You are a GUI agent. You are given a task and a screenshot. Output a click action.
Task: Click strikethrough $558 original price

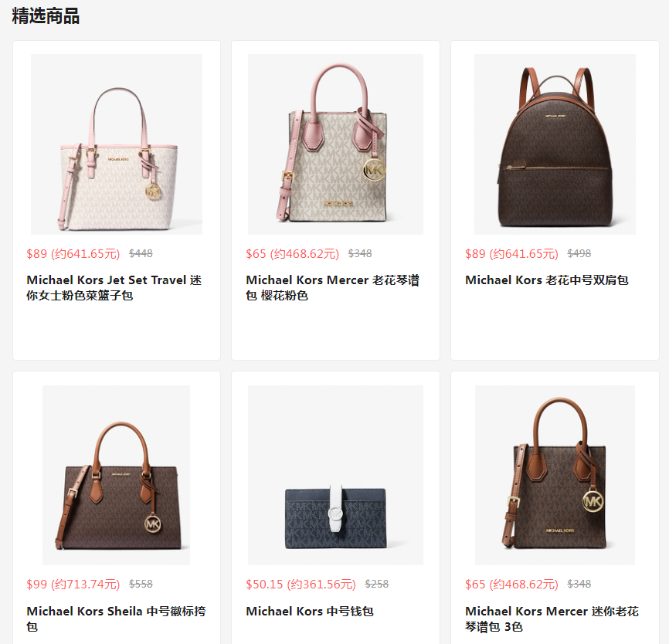click(141, 584)
